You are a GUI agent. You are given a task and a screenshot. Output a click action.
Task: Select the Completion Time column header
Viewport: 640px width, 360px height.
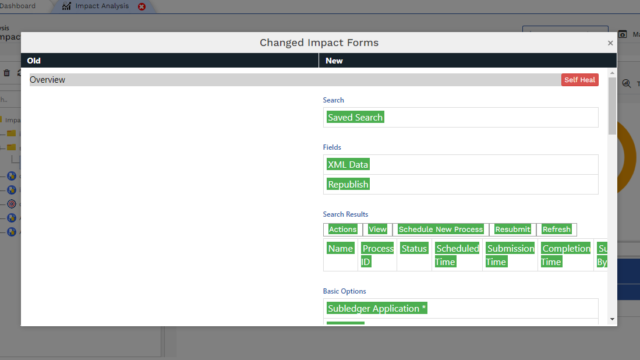click(x=566, y=255)
